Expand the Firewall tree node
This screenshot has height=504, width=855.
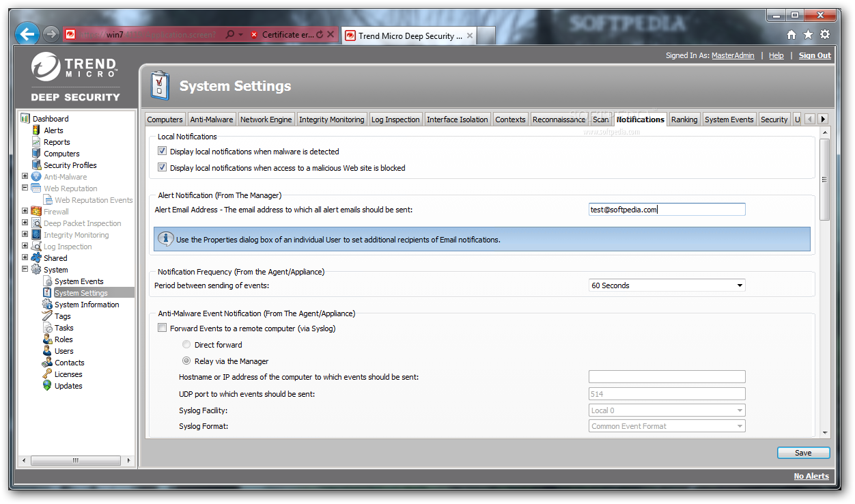(25, 211)
